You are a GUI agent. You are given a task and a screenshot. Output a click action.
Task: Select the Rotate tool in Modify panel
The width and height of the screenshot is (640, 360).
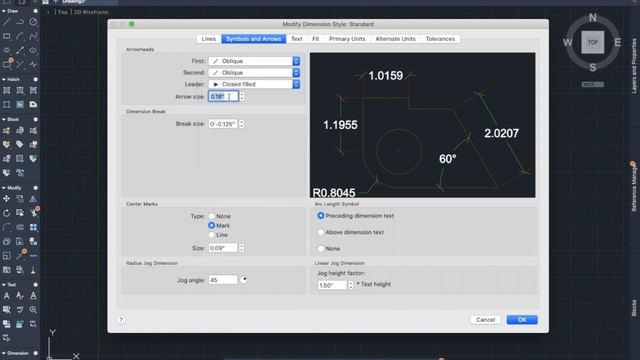tap(7, 213)
